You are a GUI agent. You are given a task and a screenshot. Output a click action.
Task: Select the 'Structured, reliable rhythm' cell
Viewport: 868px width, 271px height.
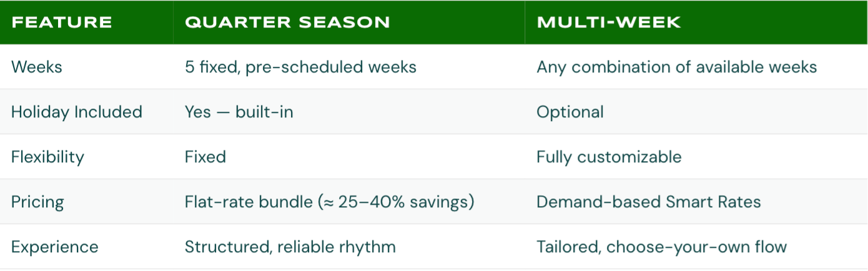pos(290,247)
